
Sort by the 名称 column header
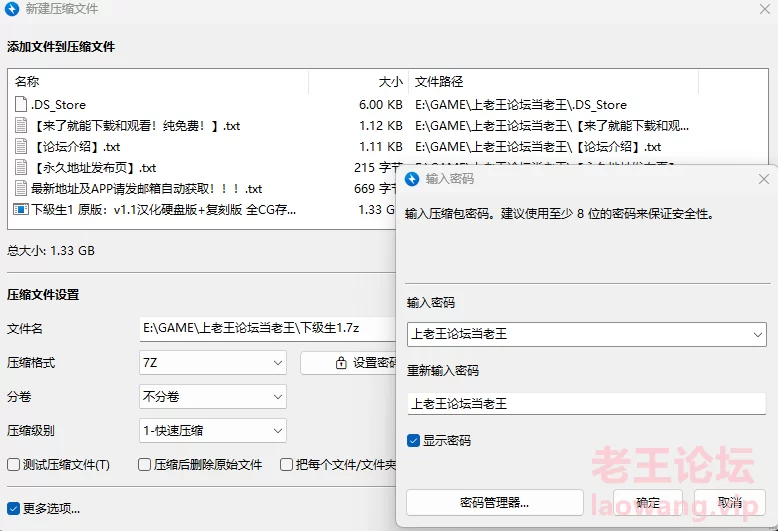[159, 81]
